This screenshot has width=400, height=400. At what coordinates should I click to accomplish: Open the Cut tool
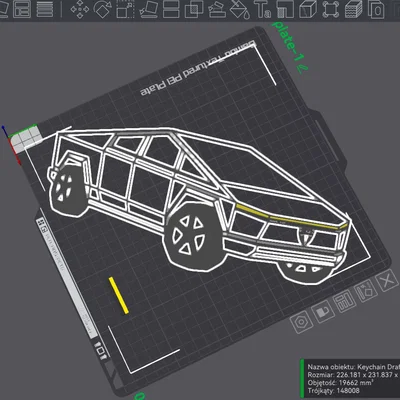click(x=171, y=9)
